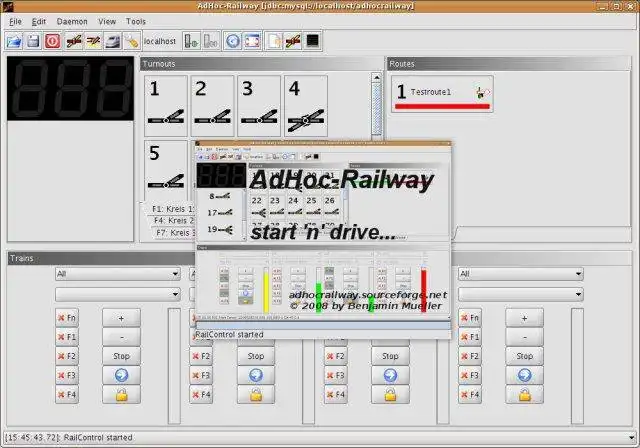Viewport: 640px width, 448px height.
Task: Select turnout number 1 tile
Action: (166, 106)
